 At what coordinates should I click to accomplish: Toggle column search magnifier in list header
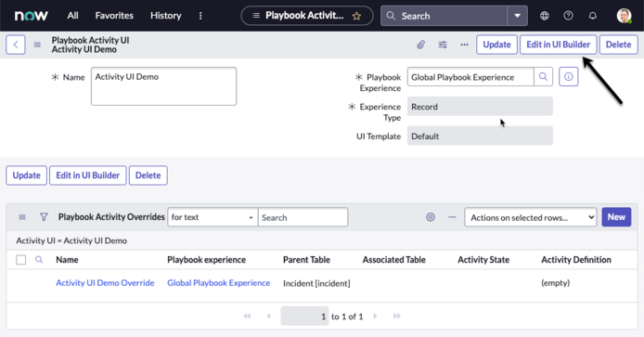(39, 260)
